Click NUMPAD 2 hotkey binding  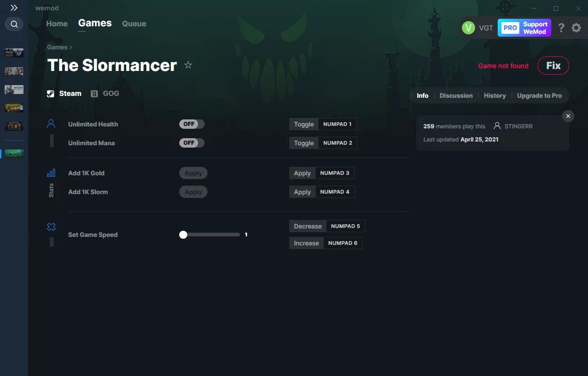pos(338,143)
